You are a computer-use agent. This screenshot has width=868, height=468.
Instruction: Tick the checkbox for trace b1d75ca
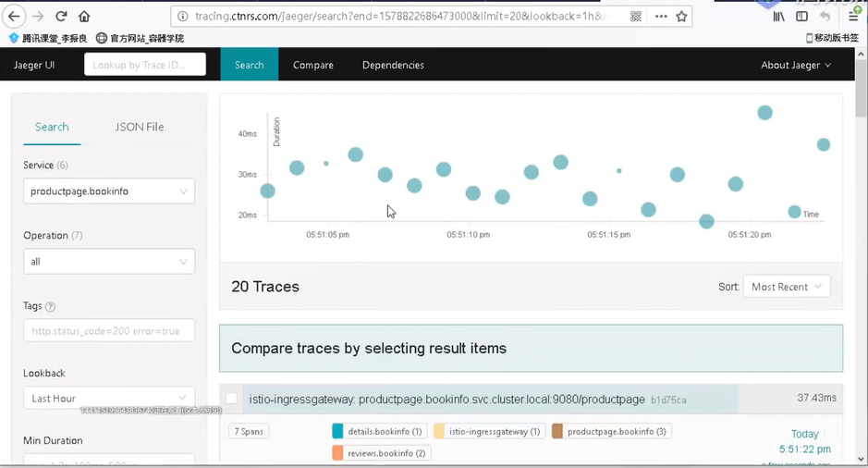[231, 399]
